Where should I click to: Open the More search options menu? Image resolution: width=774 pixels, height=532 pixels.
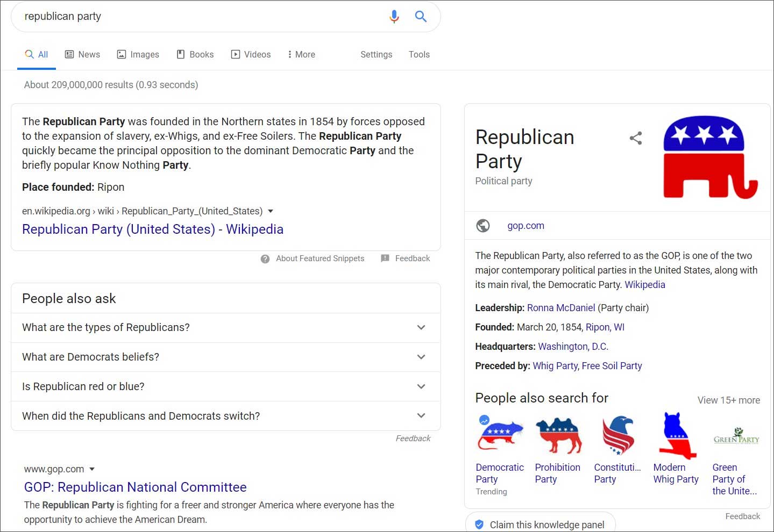point(301,54)
